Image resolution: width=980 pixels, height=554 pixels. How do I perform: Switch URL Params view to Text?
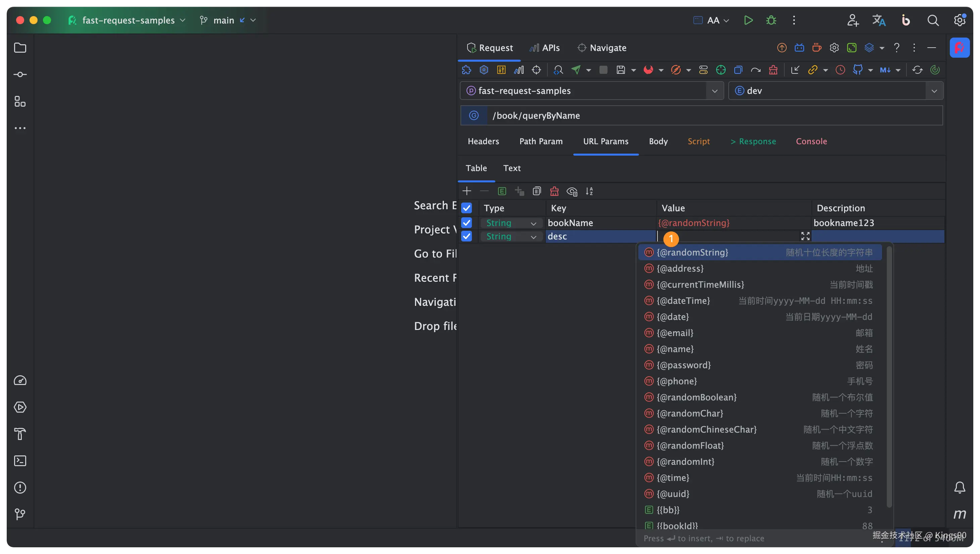coord(511,168)
